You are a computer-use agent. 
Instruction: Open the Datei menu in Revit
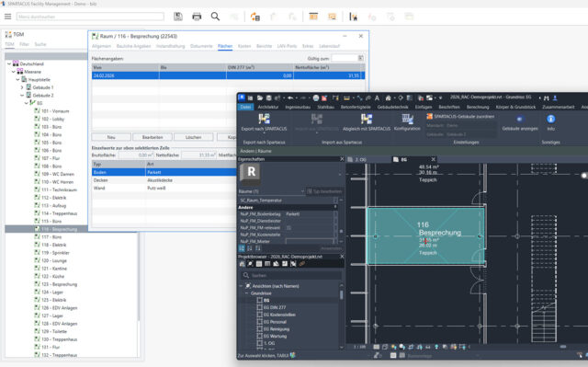click(245, 107)
